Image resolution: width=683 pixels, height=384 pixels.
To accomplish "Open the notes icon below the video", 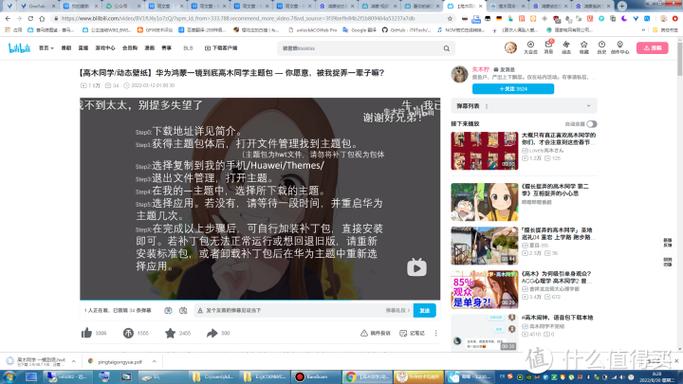I will point(403,333).
